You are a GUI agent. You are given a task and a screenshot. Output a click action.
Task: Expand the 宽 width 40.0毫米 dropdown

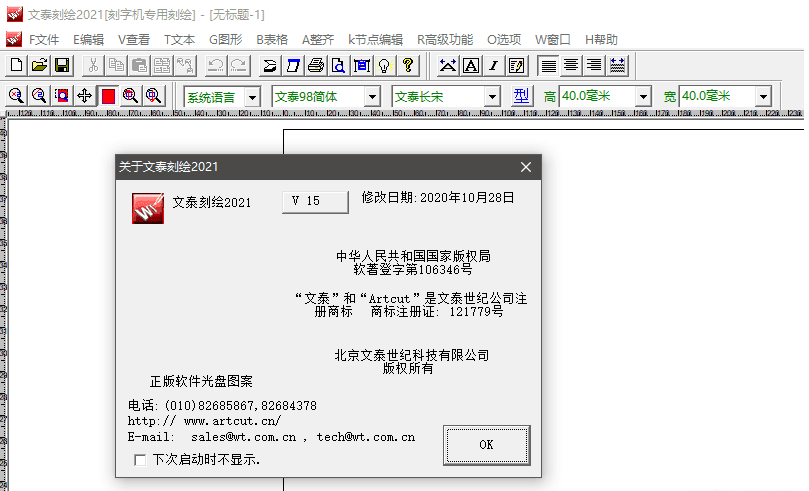coord(763,96)
